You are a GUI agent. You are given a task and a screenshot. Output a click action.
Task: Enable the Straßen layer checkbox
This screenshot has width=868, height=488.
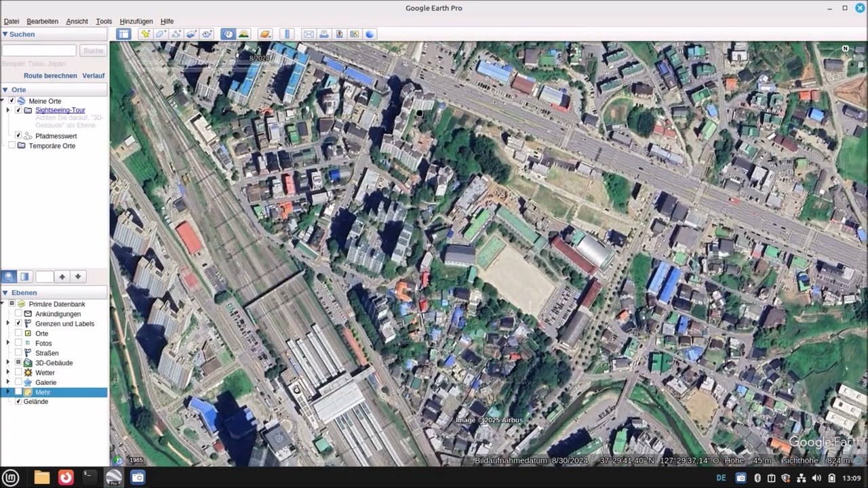[18, 353]
